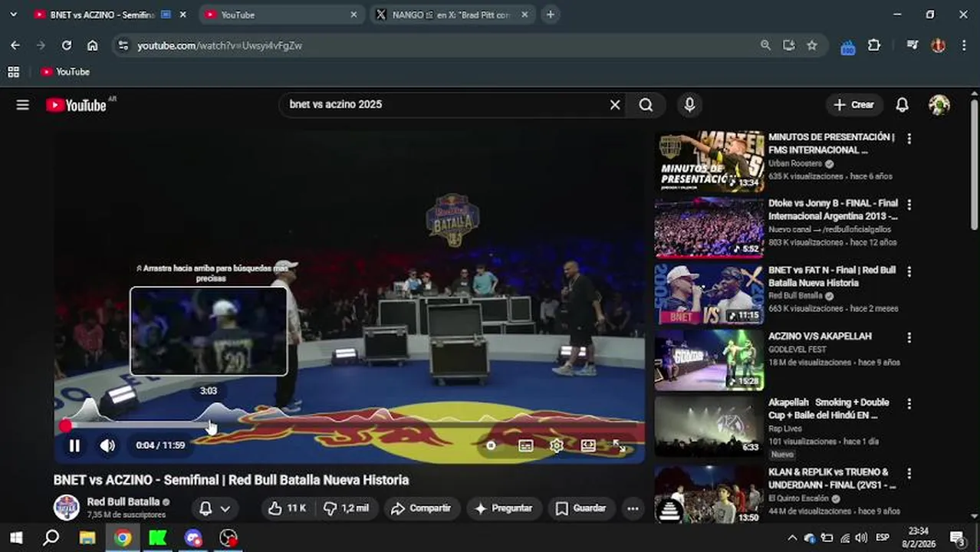
Task: Clear the search text with X
Action: (614, 105)
